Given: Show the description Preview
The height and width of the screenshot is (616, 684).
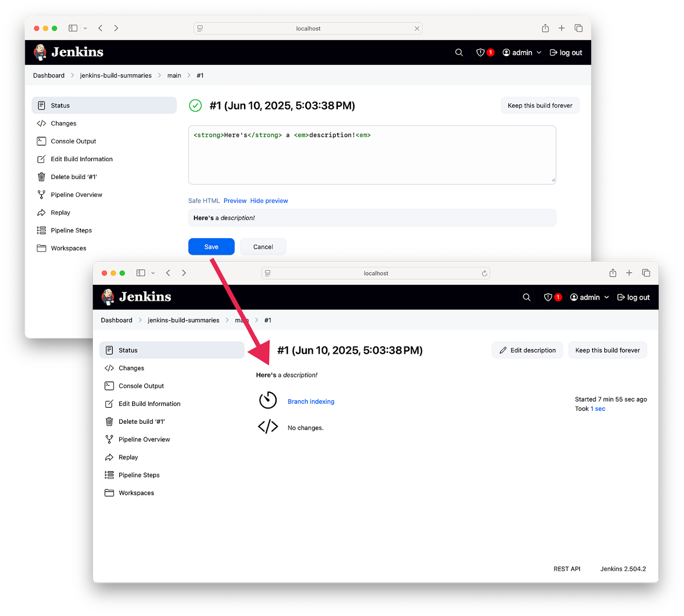Looking at the screenshot, I should [x=235, y=200].
